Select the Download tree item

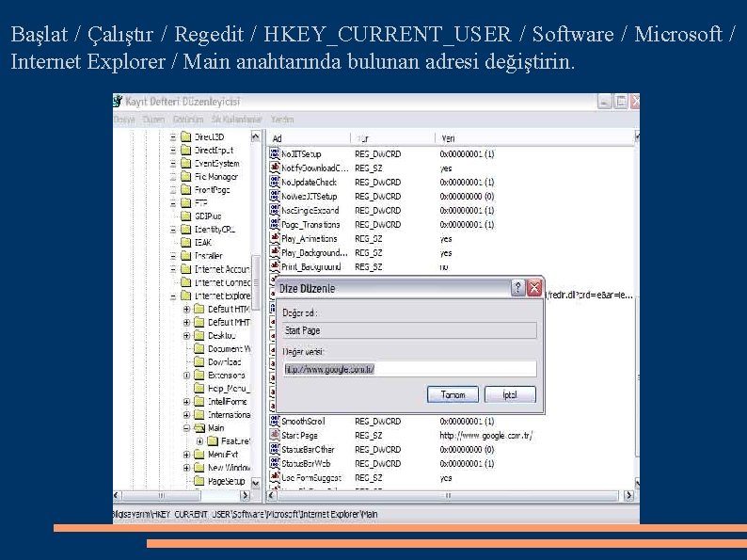pyautogui.click(x=225, y=361)
